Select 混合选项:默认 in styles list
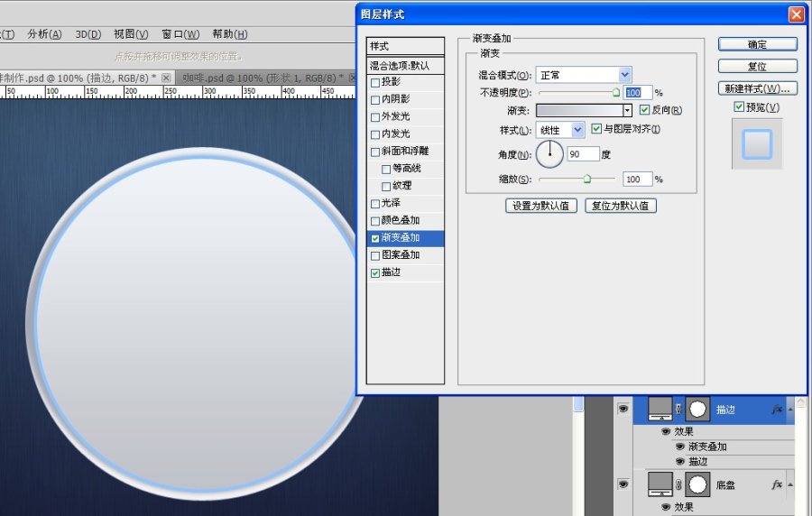Screen dimensions: 812x516 [x=405, y=66]
